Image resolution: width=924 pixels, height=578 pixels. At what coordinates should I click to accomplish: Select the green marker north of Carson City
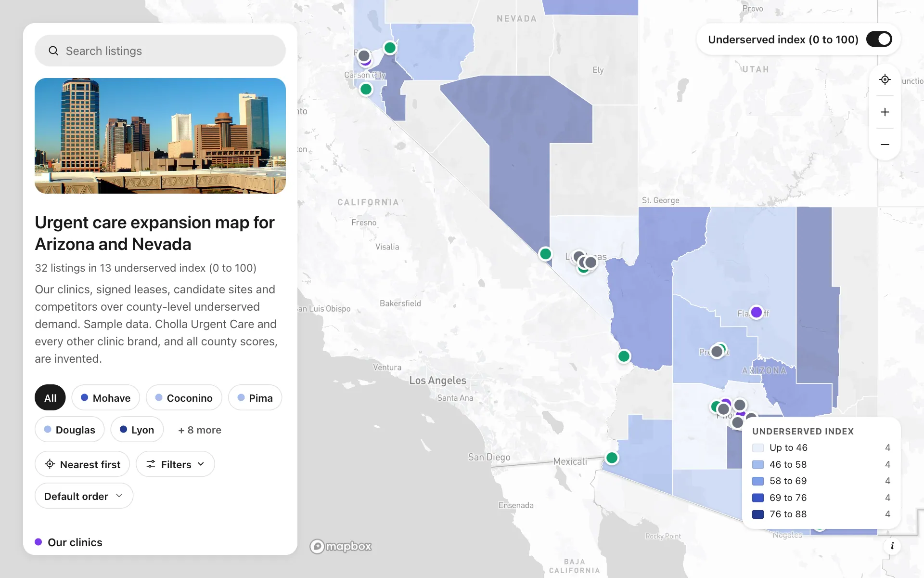[390, 48]
